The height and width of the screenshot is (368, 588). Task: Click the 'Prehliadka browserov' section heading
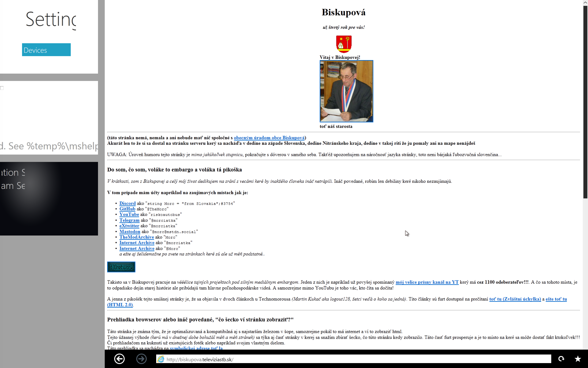[x=200, y=320]
